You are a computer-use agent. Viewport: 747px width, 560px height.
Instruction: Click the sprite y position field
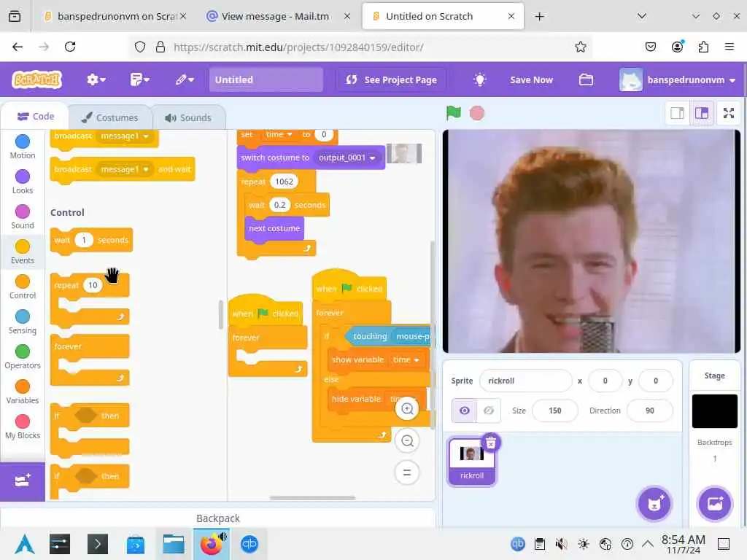click(x=656, y=381)
